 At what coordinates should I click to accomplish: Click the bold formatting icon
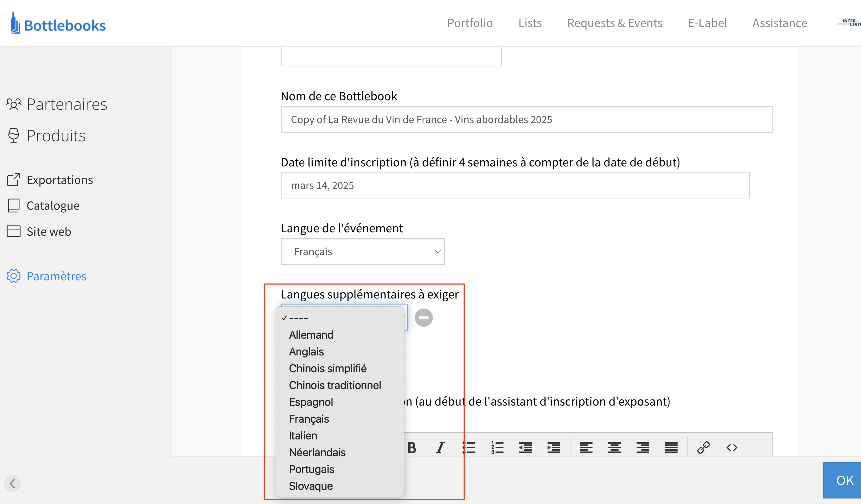412,447
